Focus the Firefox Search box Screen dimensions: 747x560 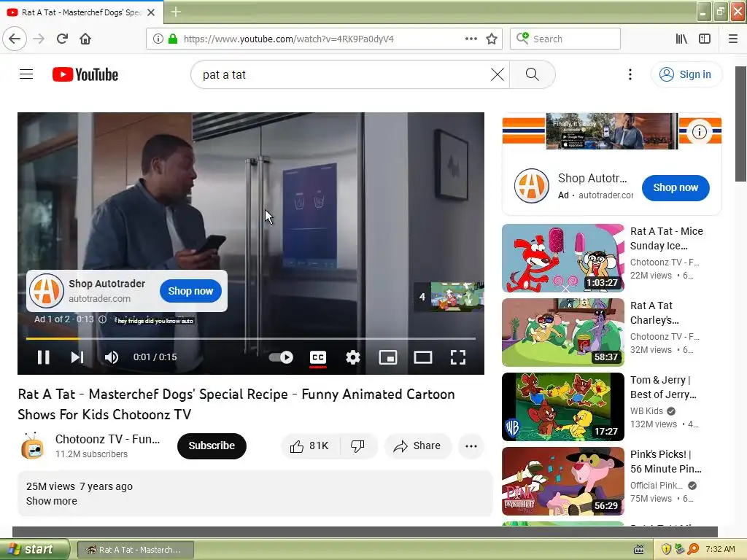pos(565,39)
